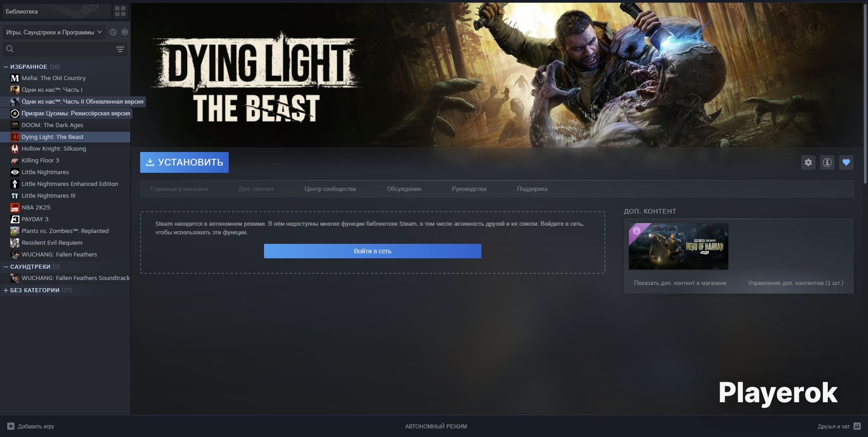Click Killing Floor 3 game icon
The height and width of the screenshot is (437, 868).
tap(15, 161)
